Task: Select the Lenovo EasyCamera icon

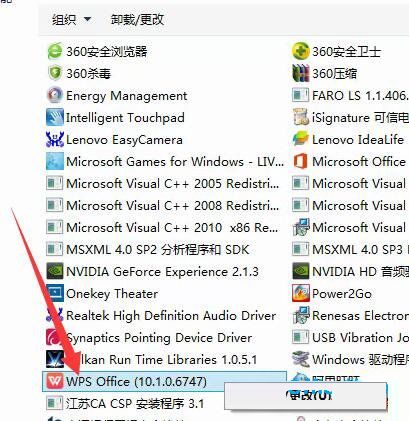Action: tap(54, 139)
